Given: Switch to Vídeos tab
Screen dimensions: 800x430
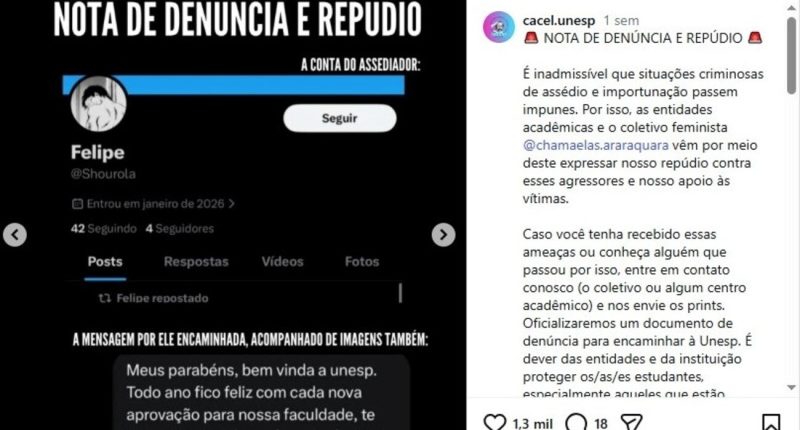Looking at the screenshot, I should tap(283, 262).
